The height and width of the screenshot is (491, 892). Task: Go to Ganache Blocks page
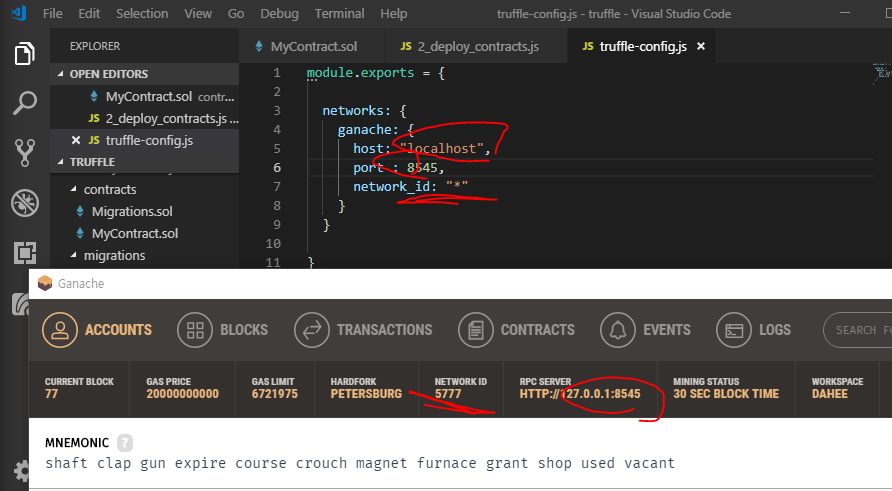pyautogui.click(x=222, y=330)
